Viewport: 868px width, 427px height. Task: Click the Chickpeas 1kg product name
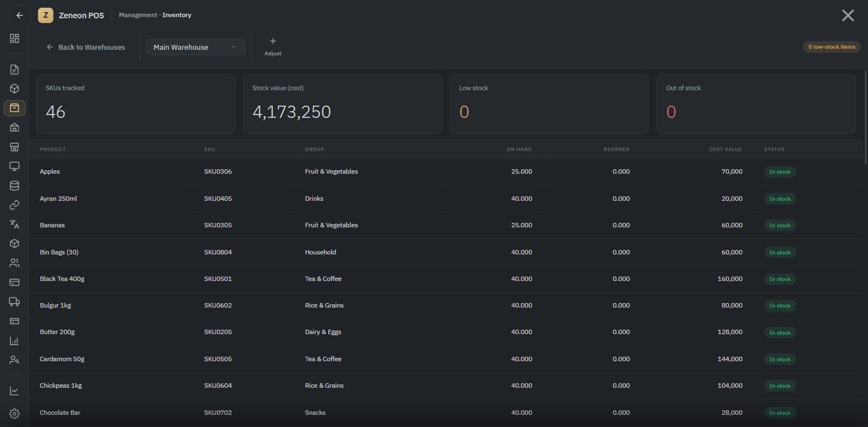pos(61,386)
